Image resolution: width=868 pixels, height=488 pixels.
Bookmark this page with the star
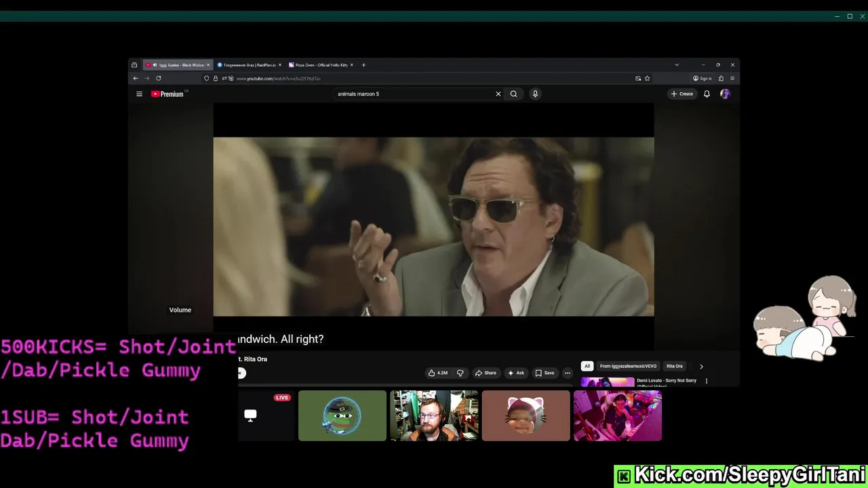[x=648, y=79]
